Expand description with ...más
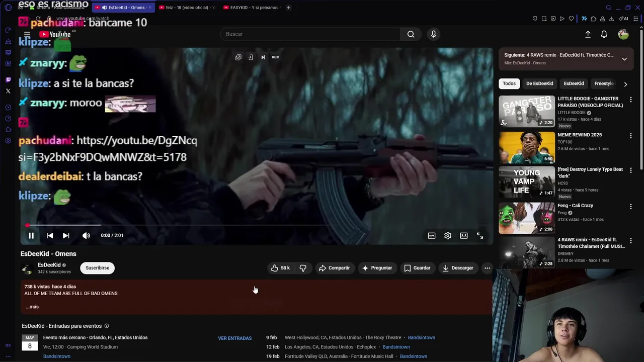The image size is (644, 362). pyautogui.click(x=32, y=307)
